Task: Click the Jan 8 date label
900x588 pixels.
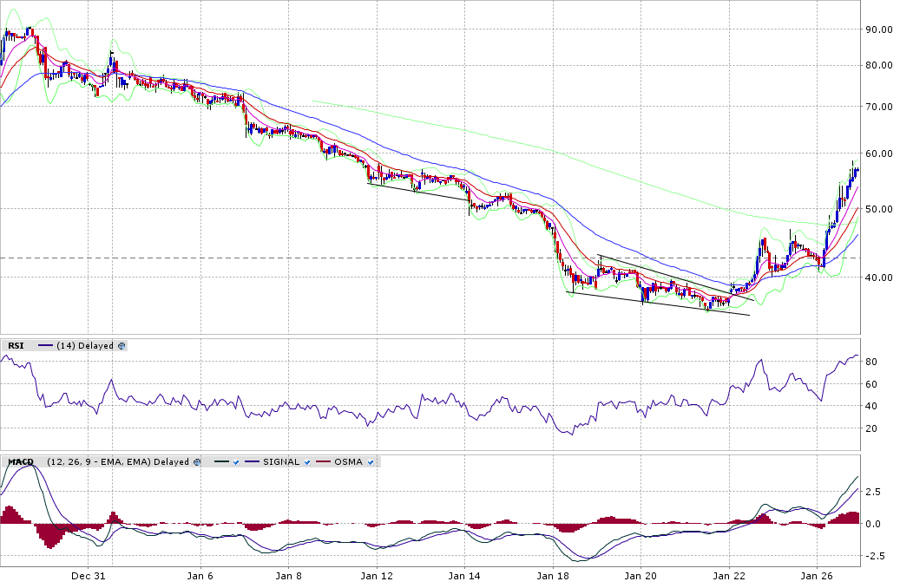Action: point(289,576)
